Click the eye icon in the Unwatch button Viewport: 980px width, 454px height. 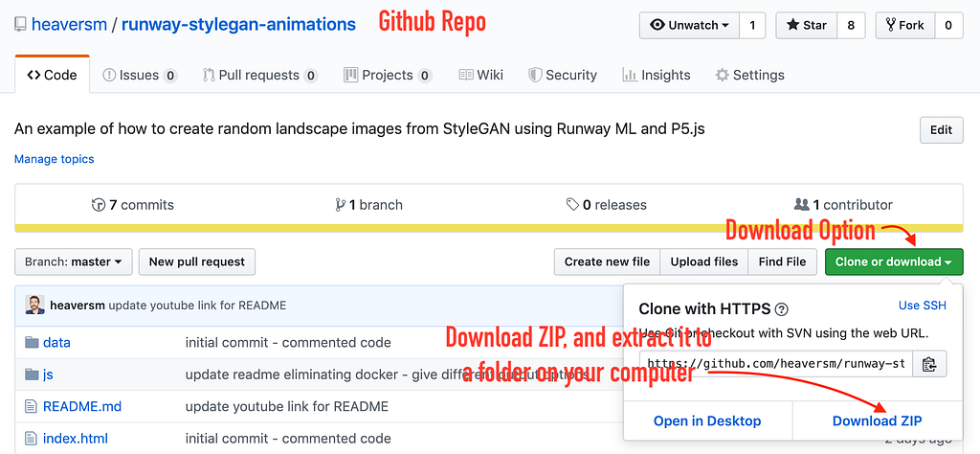tap(657, 26)
